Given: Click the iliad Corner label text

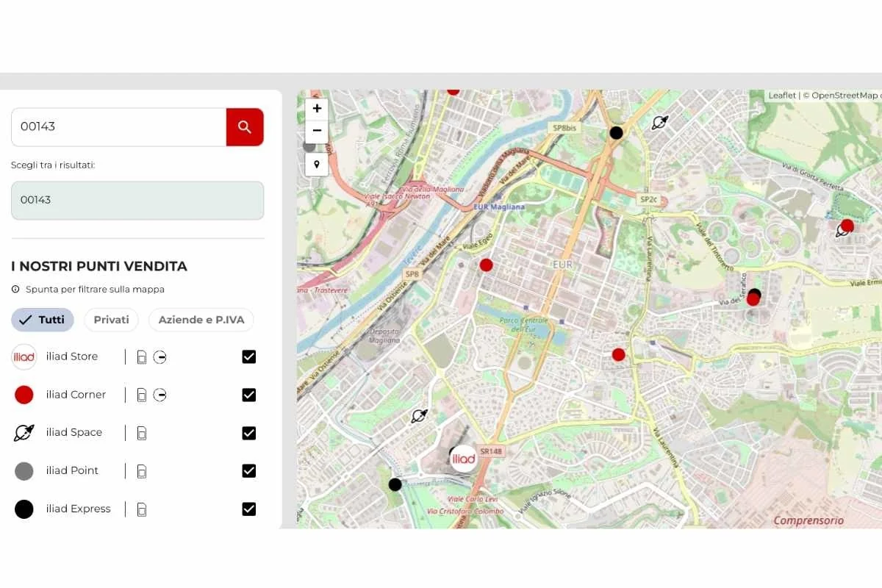Looking at the screenshot, I should point(76,395).
